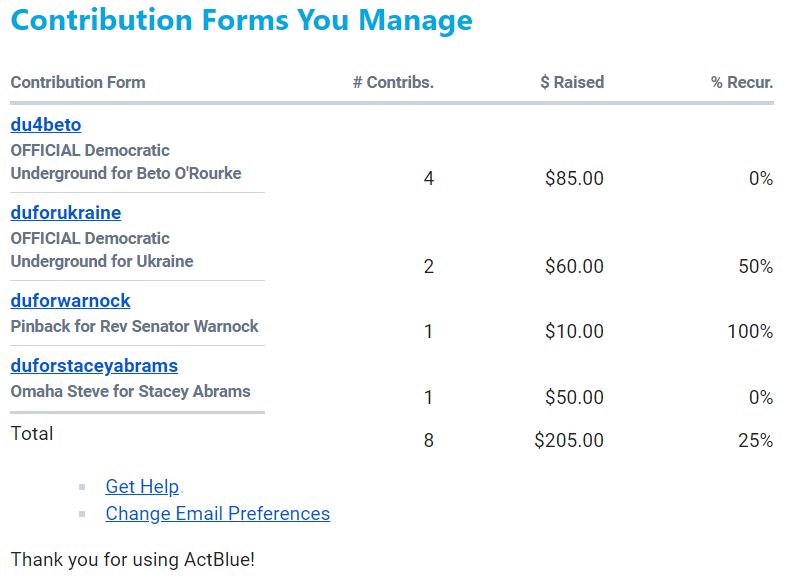Open the duforwarnock contribution form link
This screenshot has height=581, width=795.
tap(70, 301)
